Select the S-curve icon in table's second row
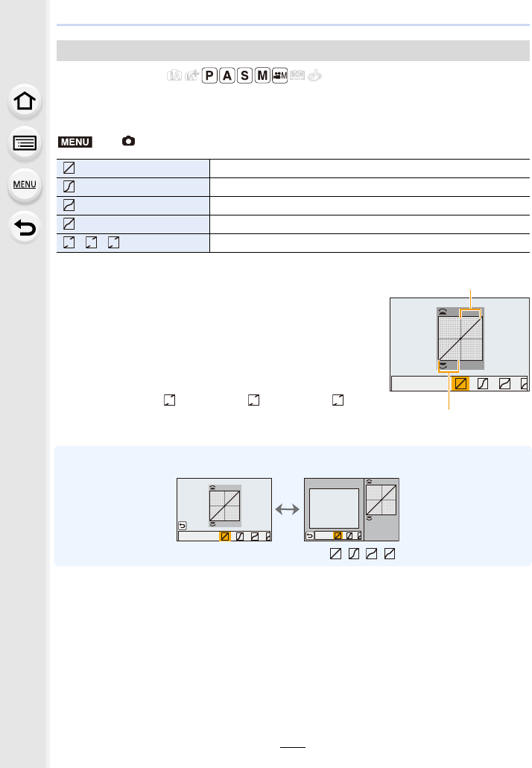This screenshot has height=768, width=532. 69,186
